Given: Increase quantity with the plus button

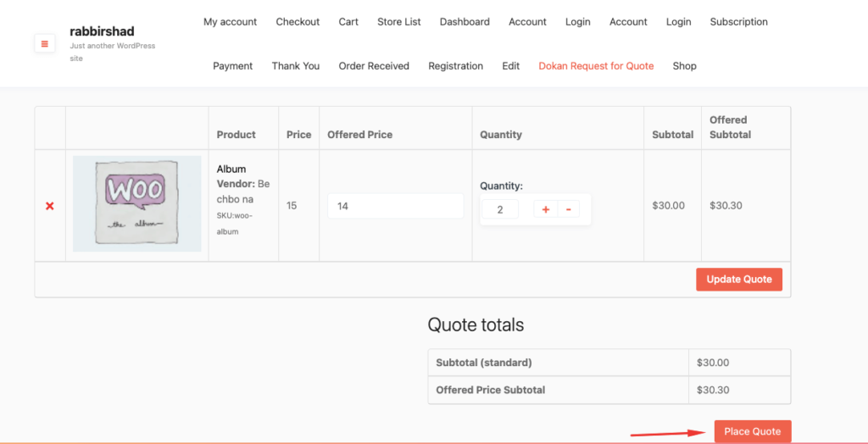Looking at the screenshot, I should point(545,209).
